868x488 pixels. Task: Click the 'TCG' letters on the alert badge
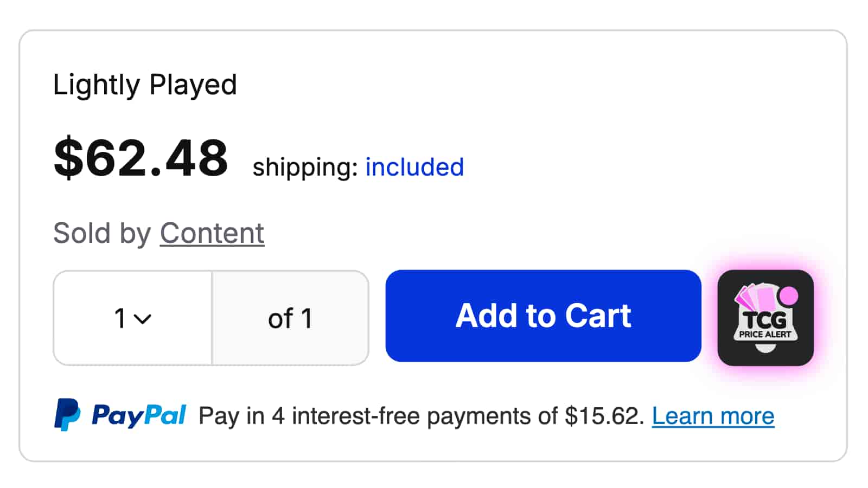click(765, 320)
